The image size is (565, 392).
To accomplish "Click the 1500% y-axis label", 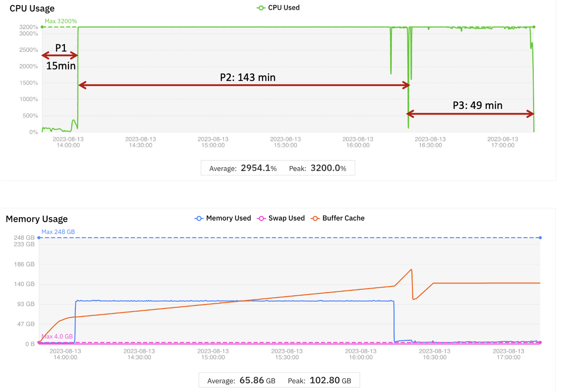I will tap(28, 83).
